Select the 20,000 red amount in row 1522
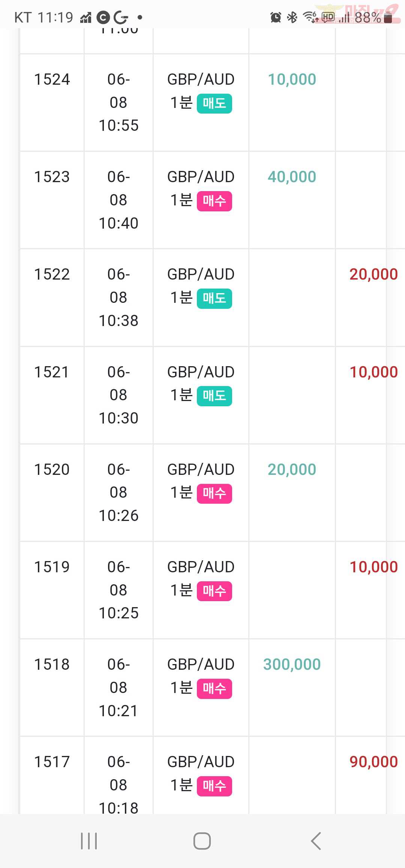This screenshot has height=868, width=405. 373,274
